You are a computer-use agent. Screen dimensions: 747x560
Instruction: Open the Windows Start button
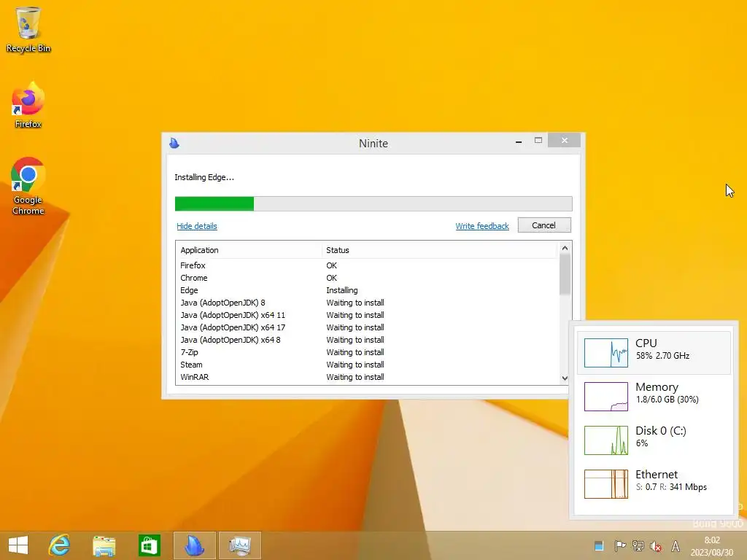pyautogui.click(x=18, y=545)
